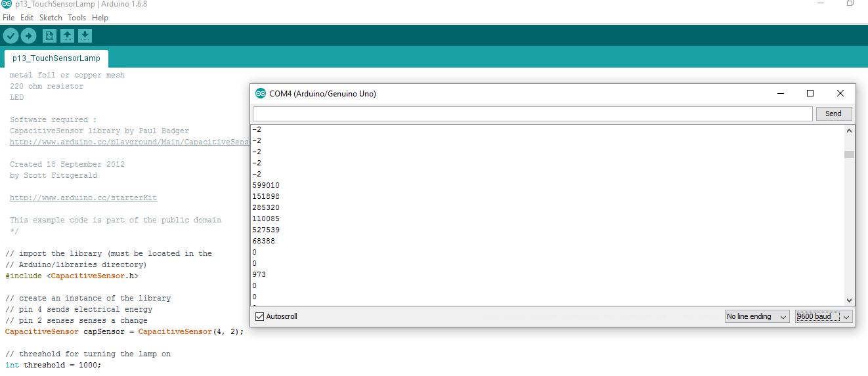Viewport: 868px width, 376px height.
Task: Click the value 151898 in serial output
Action: click(265, 196)
